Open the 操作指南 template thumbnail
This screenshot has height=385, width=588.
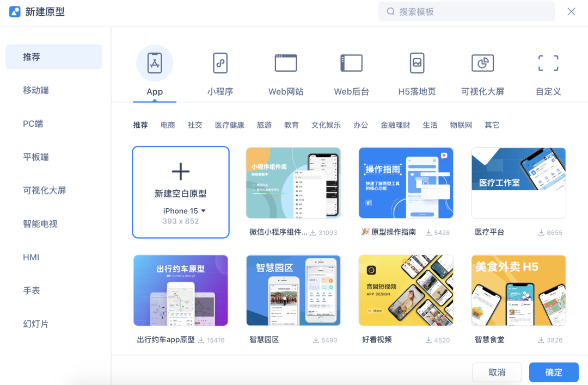point(406,183)
